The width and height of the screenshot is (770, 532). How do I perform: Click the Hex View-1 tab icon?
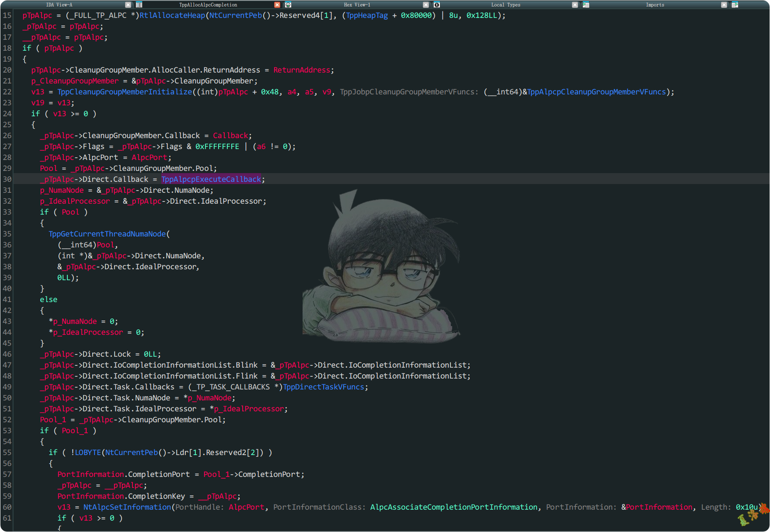pyautogui.click(x=288, y=5)
